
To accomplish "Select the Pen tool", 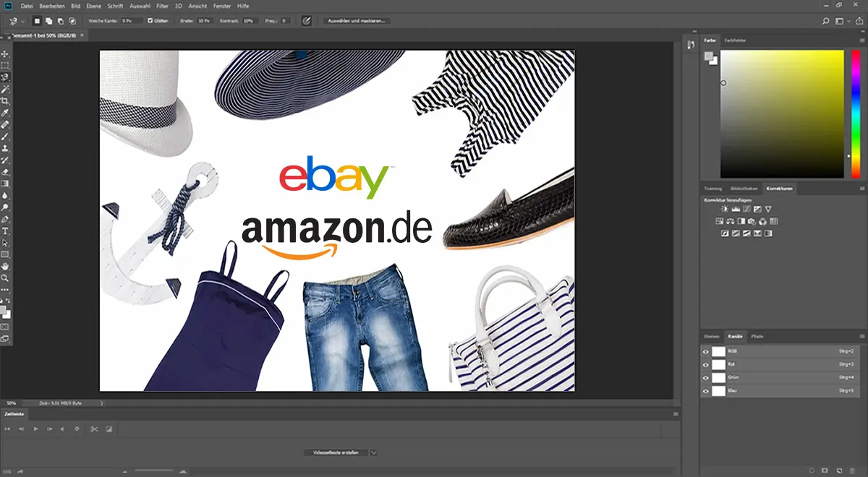I will click(x=5, y=219).
